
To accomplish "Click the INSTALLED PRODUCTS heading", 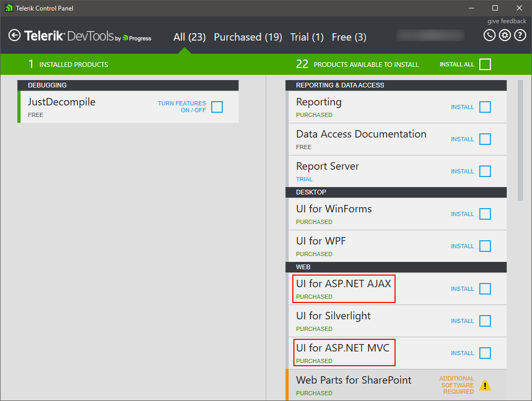I will [x=74, y=64].
